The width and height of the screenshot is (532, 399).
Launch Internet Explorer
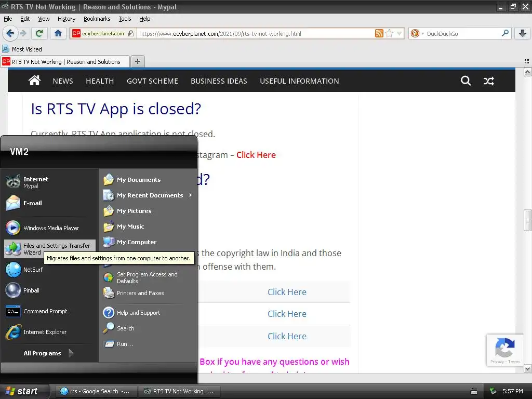pyautogui.click(x=50, y=332)
